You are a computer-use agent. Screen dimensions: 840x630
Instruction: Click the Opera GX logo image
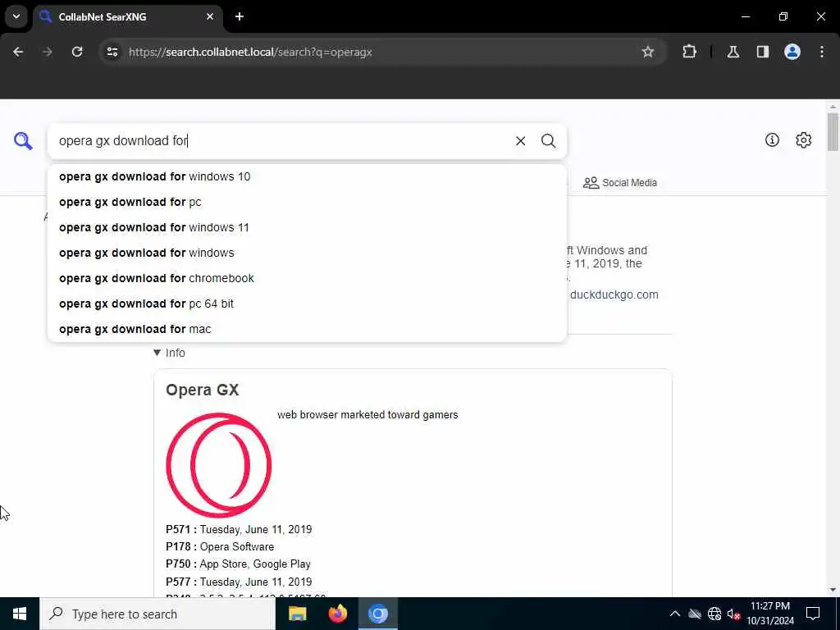coord(218,465)
